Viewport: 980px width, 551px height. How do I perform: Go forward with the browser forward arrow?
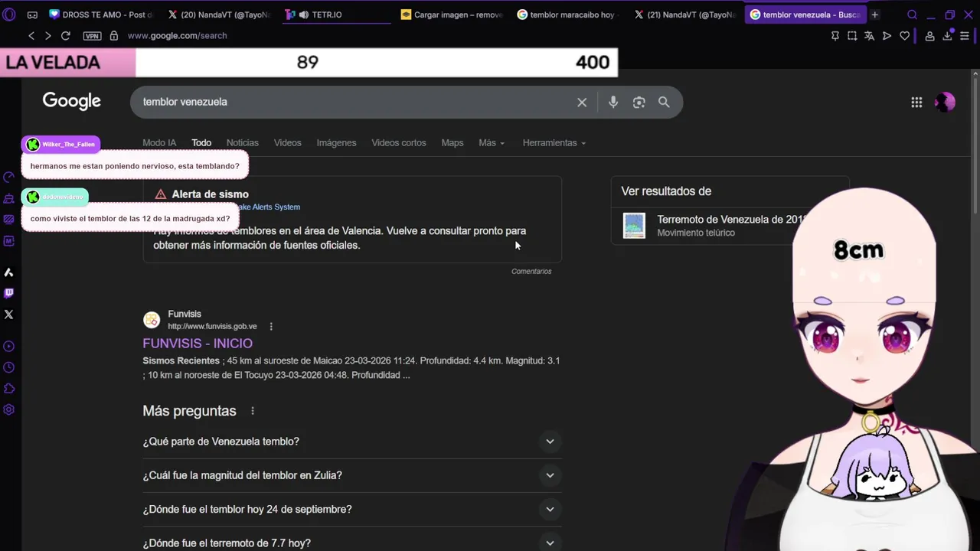pyautogui.click(x=48, y=36)
